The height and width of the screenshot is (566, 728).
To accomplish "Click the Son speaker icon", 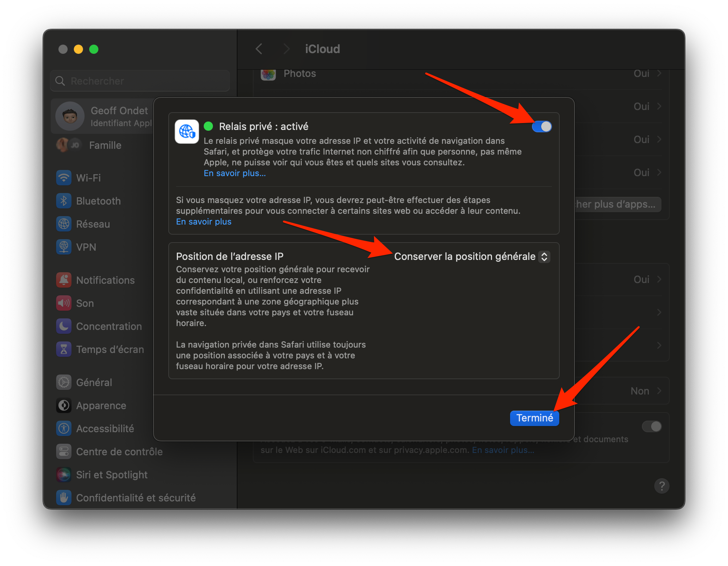I will click(64, 303).
